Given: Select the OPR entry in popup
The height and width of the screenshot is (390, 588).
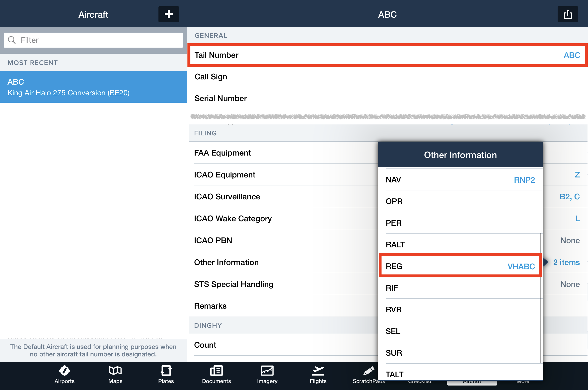Looking at the screenshot, I should (x=460, y=201).
